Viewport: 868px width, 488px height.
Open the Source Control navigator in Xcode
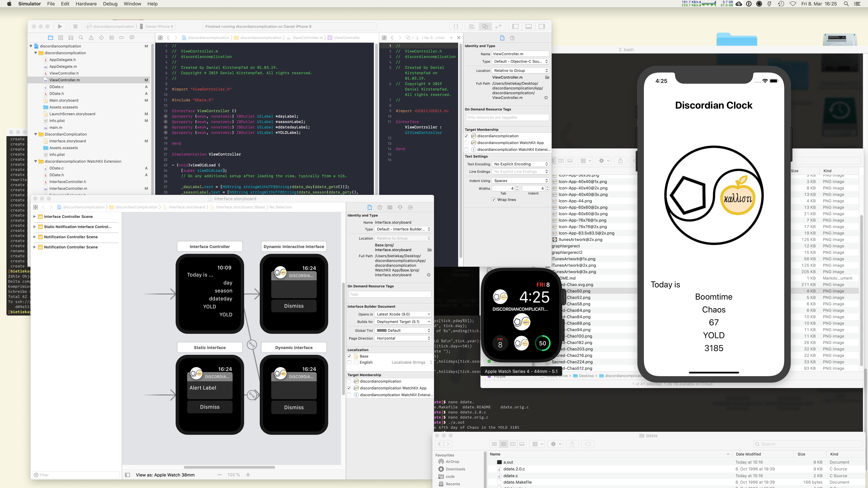click(61, 38)
